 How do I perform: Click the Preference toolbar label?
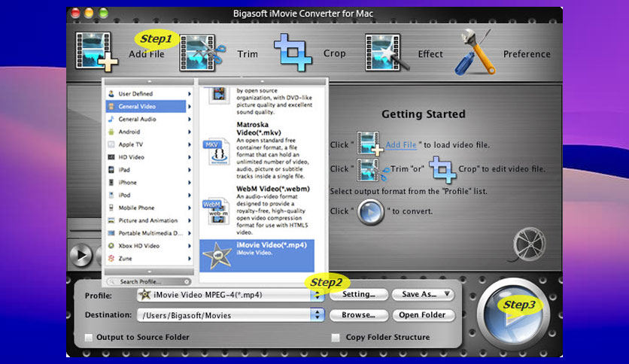click(527, 53)
